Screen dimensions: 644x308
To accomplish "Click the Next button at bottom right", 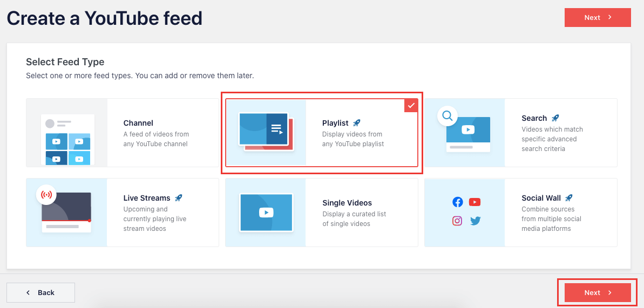I will pyautogui.click(x=598, y=292).
